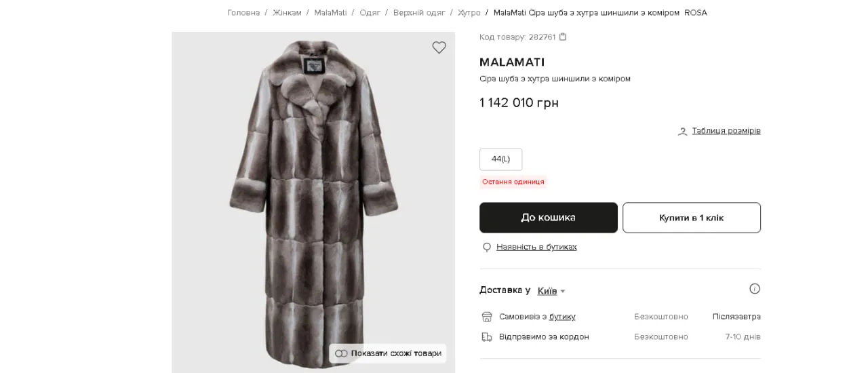Click the shipping abroad truck icon
868x373 pixels.
[486, 337]
